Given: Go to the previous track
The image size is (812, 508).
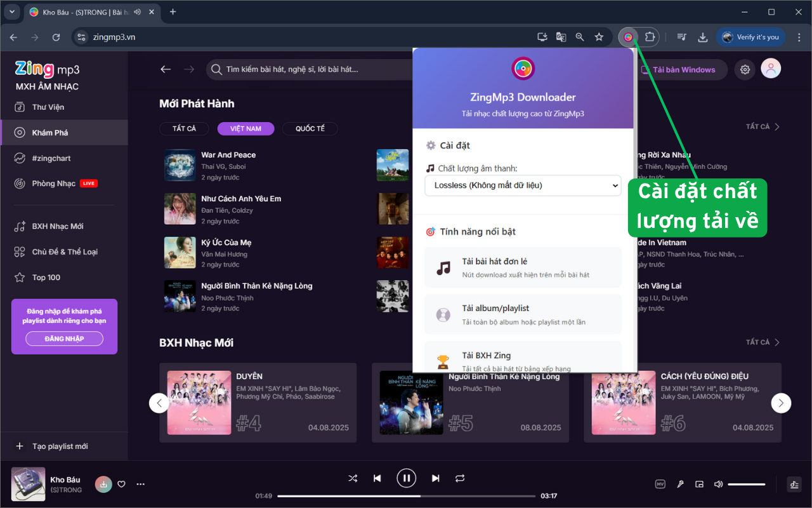Looking at the screenshot, I should click(377, 478).
